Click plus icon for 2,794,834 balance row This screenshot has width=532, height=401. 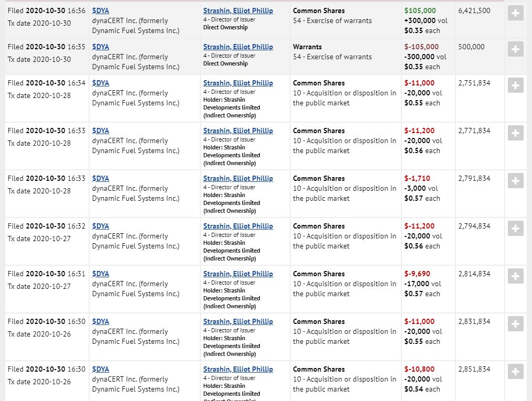pos(516,229)
